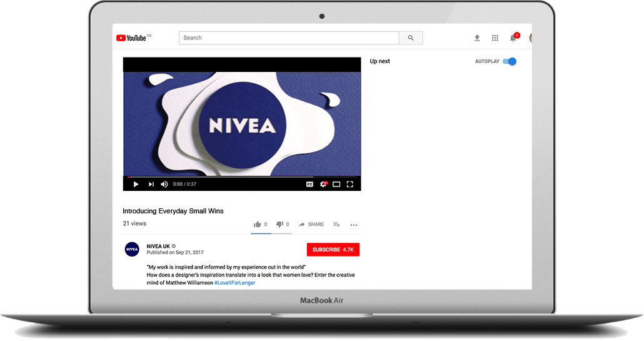Enter fullscreen mode

point(350,184)
